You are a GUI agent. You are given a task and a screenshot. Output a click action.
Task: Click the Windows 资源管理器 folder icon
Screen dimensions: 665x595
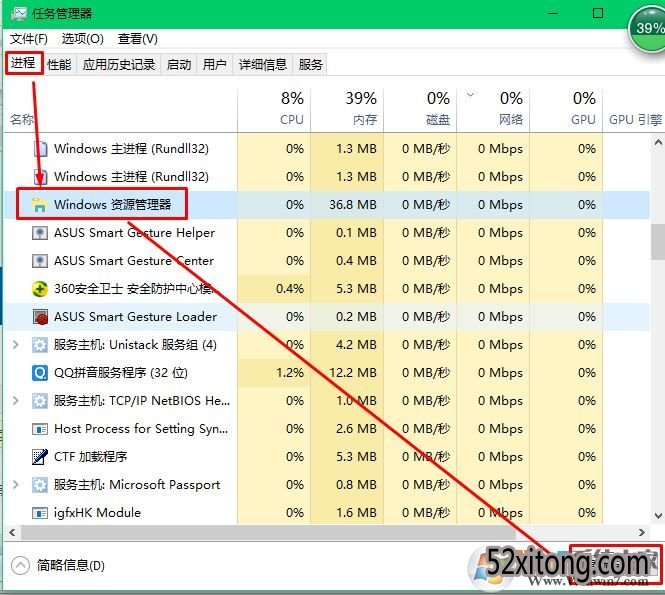(x=39, y=205)
